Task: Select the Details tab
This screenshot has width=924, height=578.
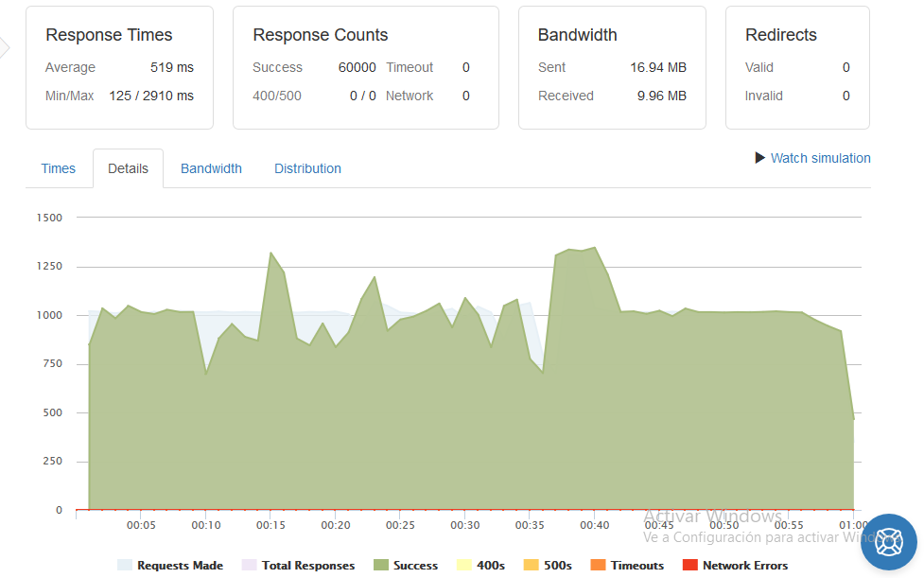Action: (x=128, y=168)
